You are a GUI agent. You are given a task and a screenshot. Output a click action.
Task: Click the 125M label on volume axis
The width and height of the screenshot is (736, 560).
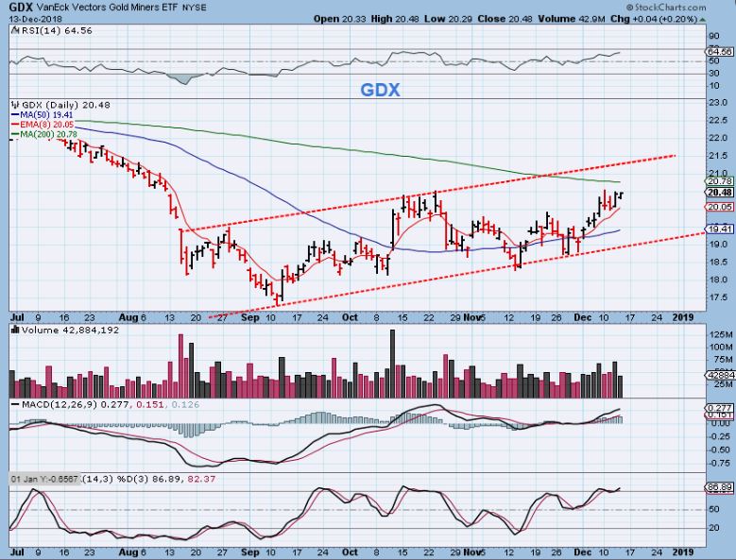click(x=722, y=335)
